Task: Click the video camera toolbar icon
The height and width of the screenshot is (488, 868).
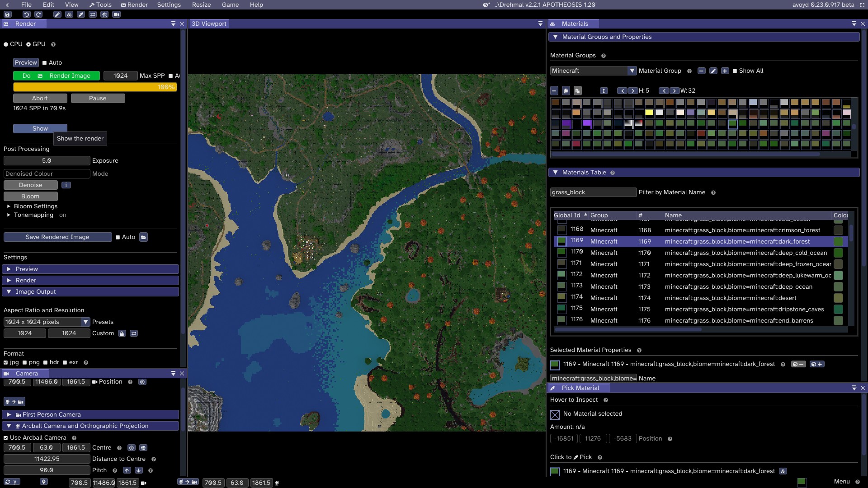Action: [116, 14]
